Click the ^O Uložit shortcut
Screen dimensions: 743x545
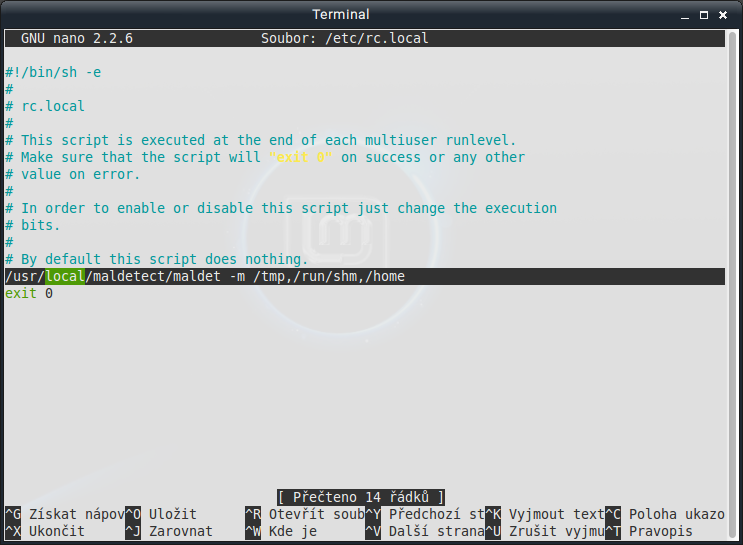[x=161, y=514]
